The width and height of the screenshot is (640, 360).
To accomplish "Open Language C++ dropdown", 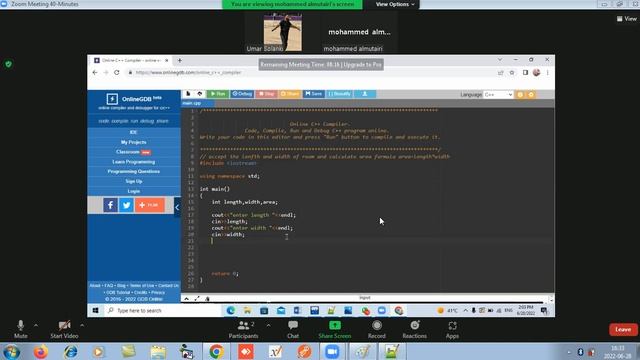I will pyautogui.click(x=498, y=95).
